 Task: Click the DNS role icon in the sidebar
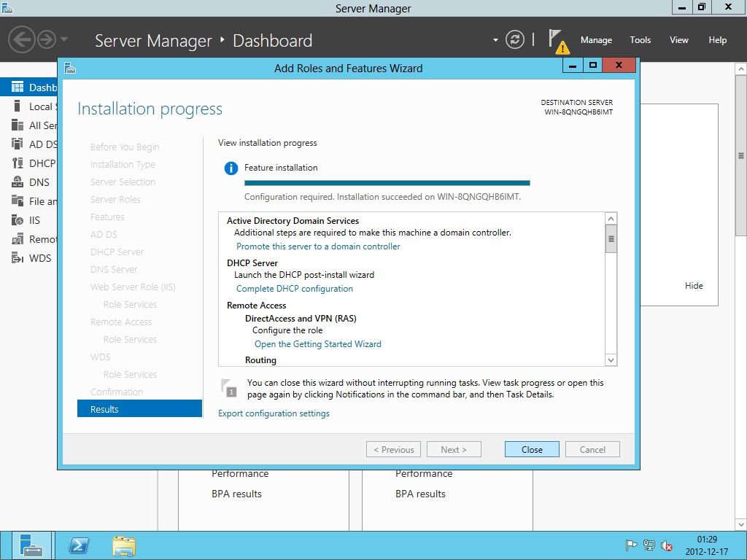point(18,182)
